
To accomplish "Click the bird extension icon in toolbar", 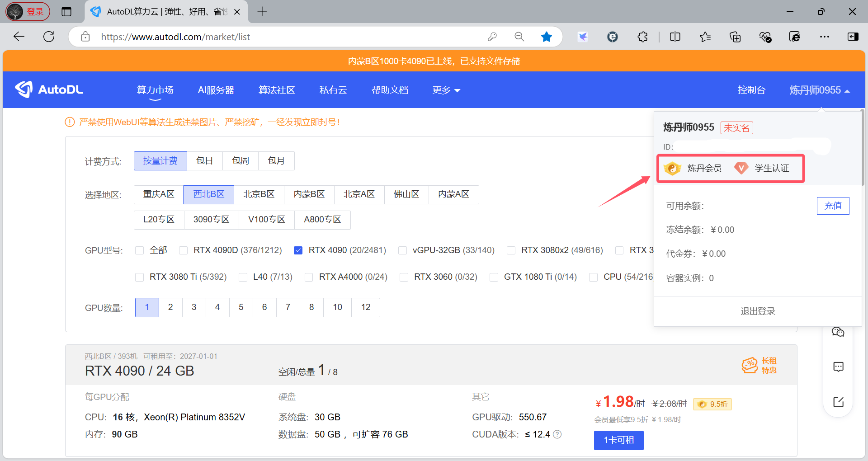I will [x=583, y=37].
